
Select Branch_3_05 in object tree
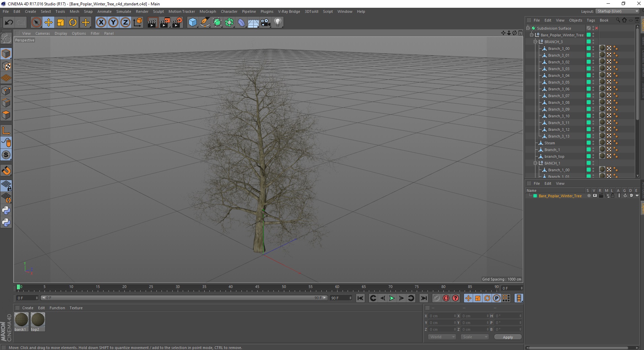[559, 82]
